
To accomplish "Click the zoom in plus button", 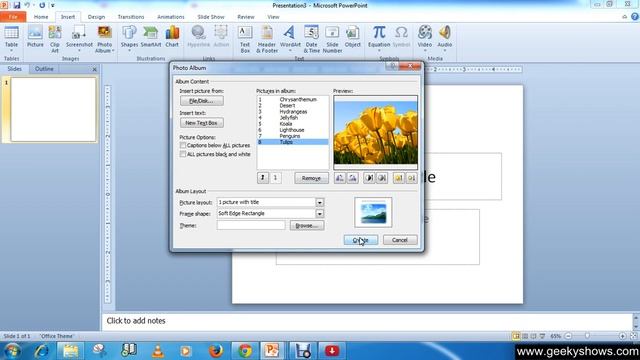I will click(622, 336).
